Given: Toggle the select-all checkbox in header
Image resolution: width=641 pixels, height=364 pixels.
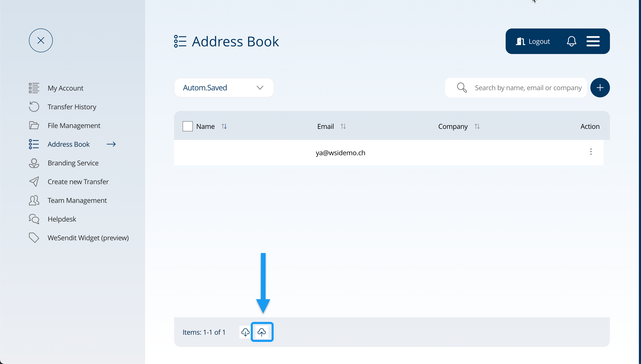Looking at the screenshot, I should (188, 126).
